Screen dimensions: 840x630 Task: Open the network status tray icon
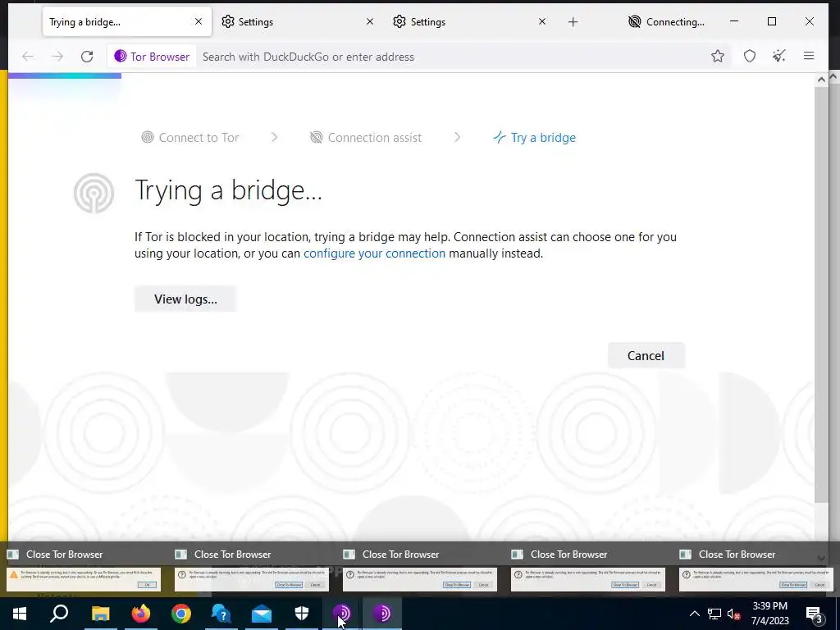[x=714, y=614]
